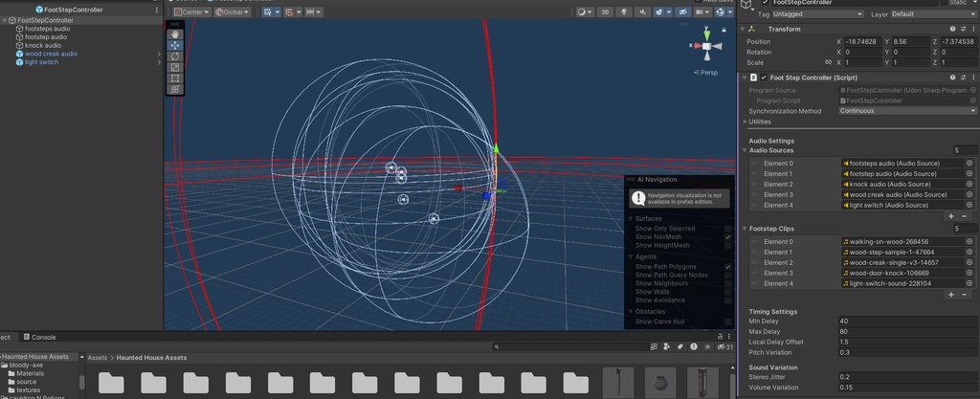Screen dimensions: 980x399
Task: Open Transform component kebab menu
Action: point(972,29)
